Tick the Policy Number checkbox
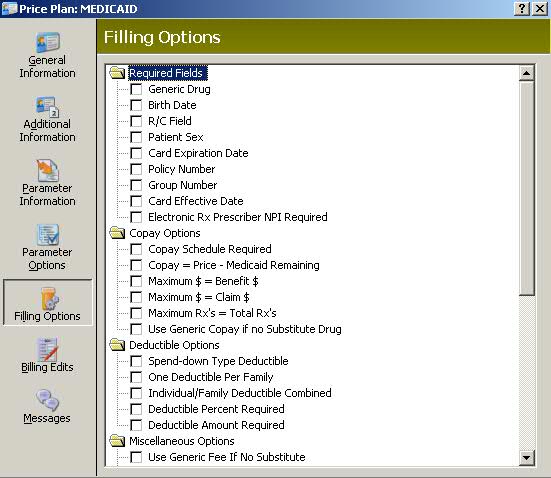The height and width of the screenshot is (478, 551). tap(136, 169)
